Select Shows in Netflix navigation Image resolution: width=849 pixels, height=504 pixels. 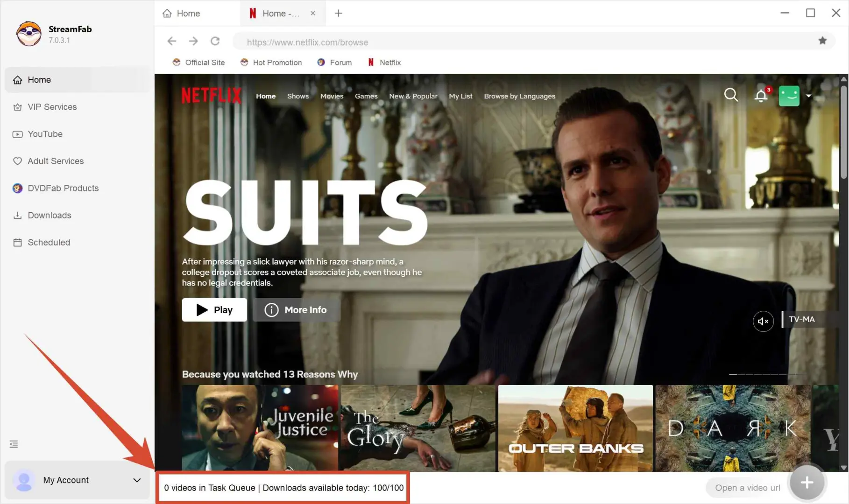click(x=298, y=96)
